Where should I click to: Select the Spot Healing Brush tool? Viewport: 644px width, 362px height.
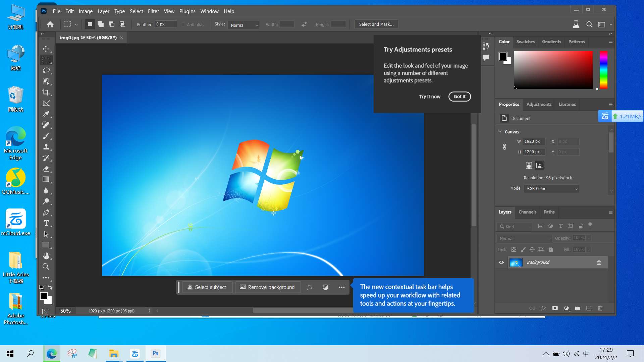tap(46, 125)
